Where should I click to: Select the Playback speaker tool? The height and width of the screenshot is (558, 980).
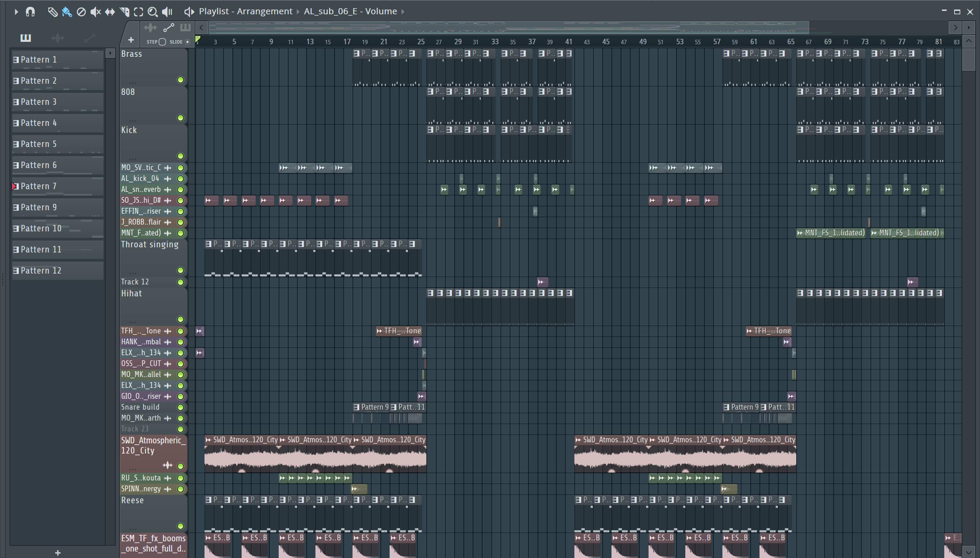[x=167, y=12]
